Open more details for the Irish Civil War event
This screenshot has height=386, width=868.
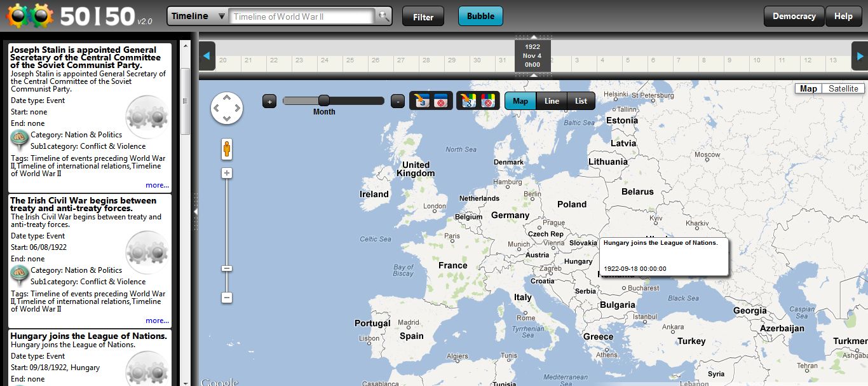click(157, 321)
